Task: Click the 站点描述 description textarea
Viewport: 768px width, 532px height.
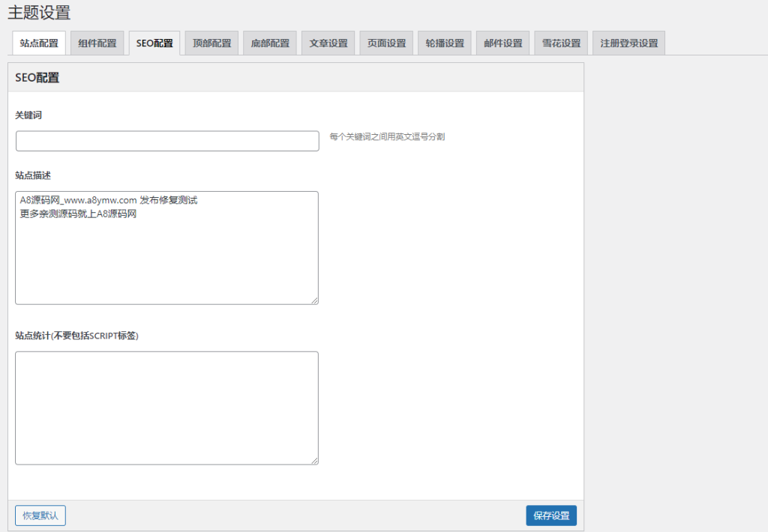Action: [166, 247]
